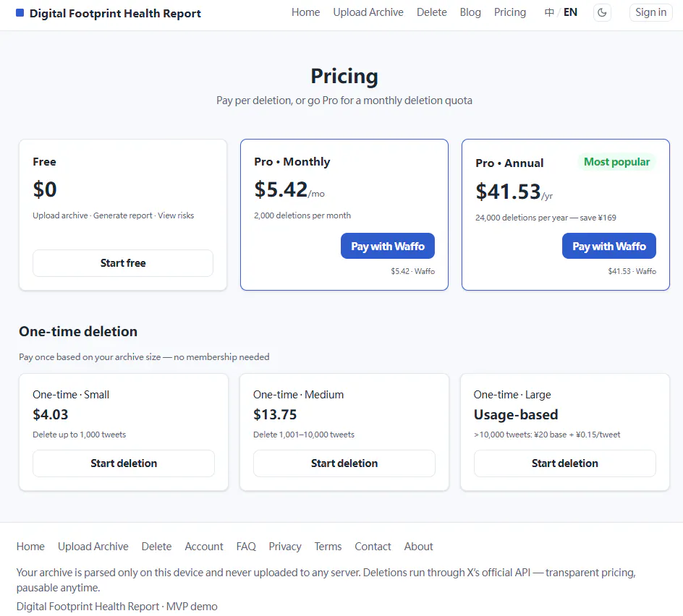Click the Most popular badge

pos(616,162)
